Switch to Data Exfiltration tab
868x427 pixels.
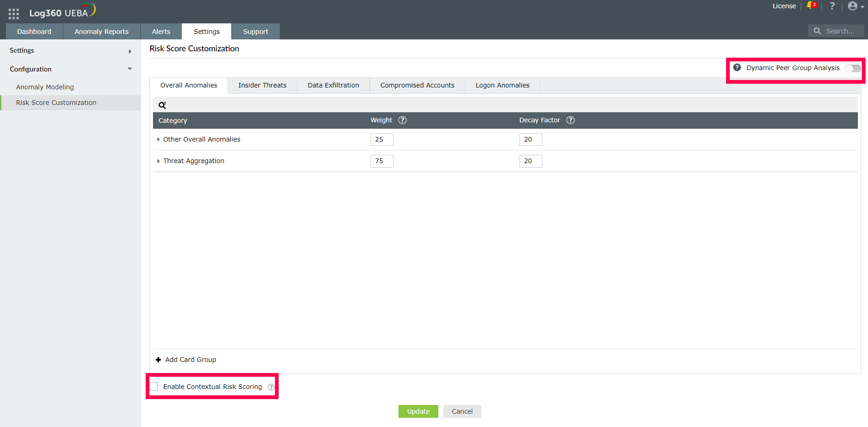pos(333,85)
